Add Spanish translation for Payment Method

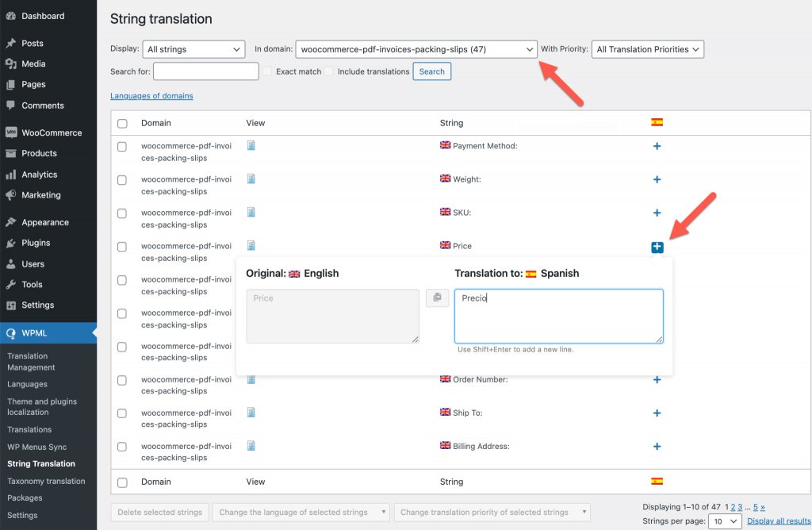coord(657,146)
